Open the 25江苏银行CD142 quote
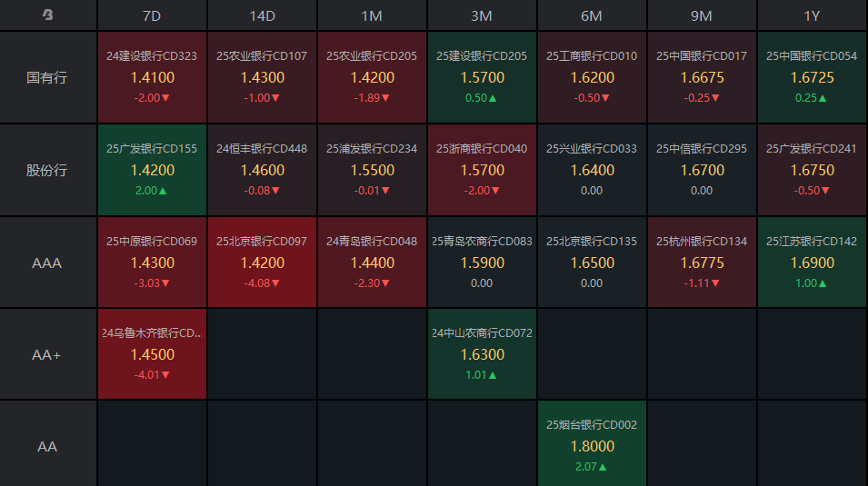Screen dimensions: 868x486 [812, 262]
